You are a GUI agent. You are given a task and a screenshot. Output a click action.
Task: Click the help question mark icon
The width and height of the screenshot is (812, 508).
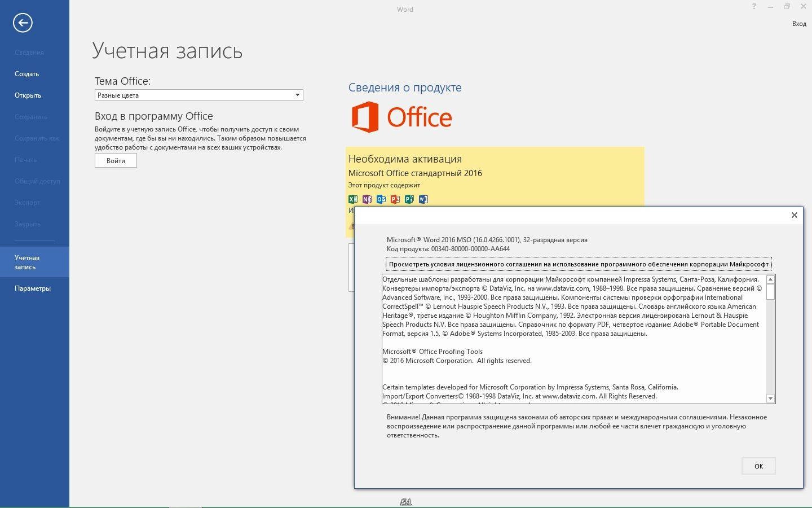click(x=754, y=7)
